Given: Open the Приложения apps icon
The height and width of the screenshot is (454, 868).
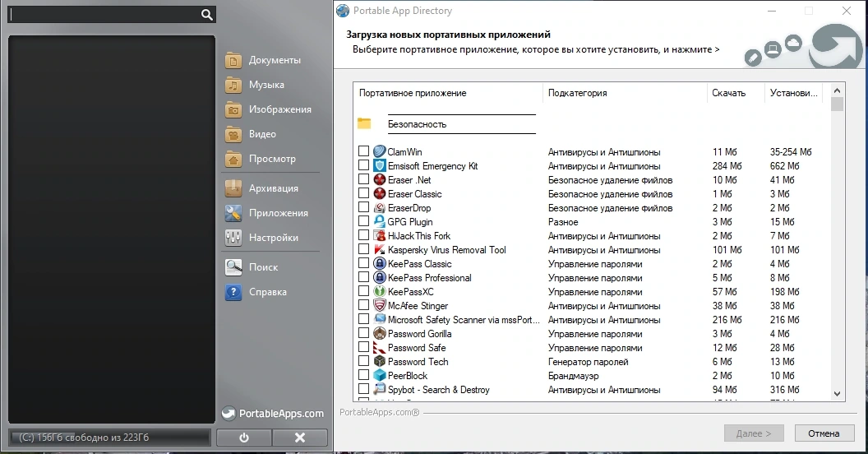Looking at the screenshot, I should 233,213.
